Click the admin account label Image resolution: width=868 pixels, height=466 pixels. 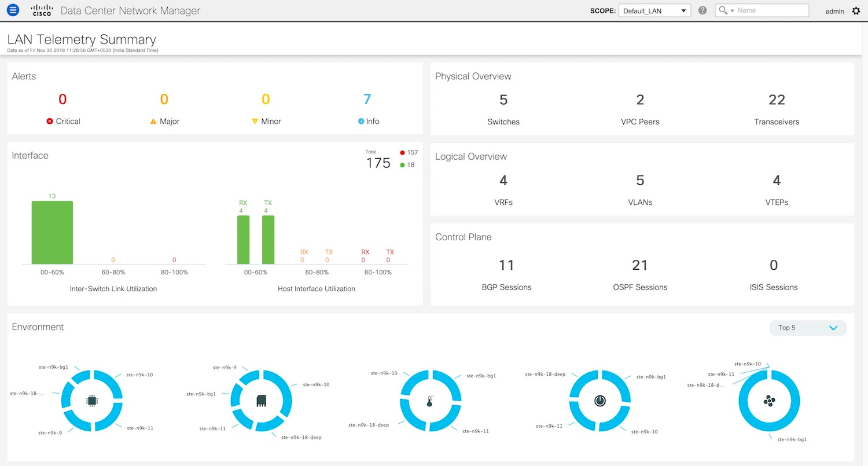pos(834,11)
